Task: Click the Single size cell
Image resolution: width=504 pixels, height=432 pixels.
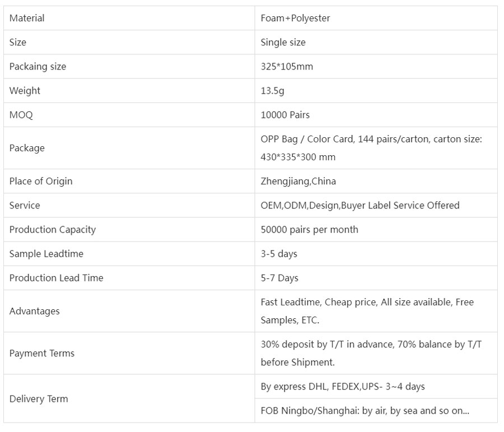Action: pyautogui.click(x=376, y=42)
